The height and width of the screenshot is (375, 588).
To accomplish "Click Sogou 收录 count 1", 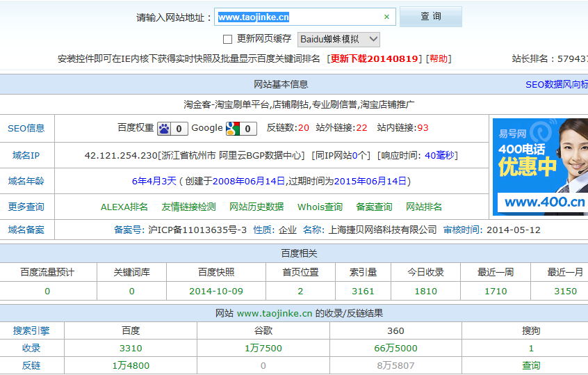I will point(531,349).
